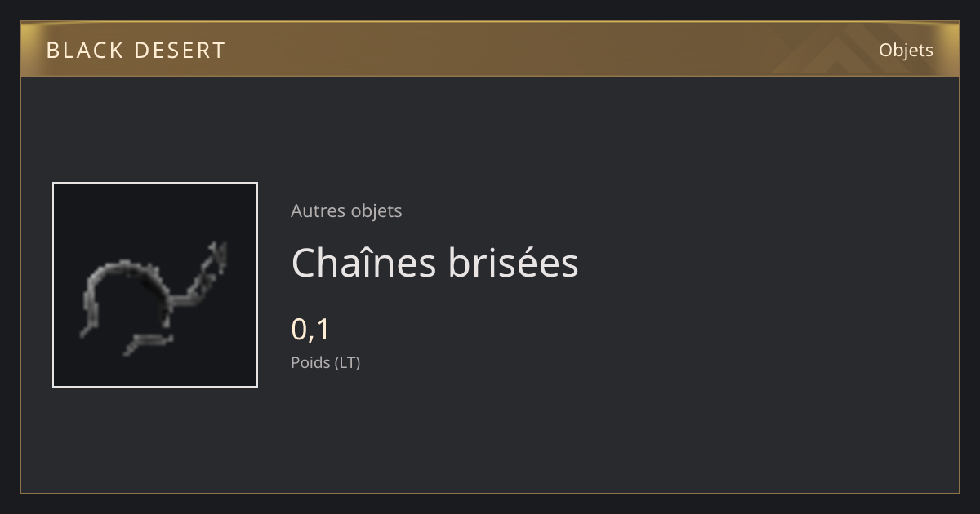Click the word Chaînes in the title
The height and width of the screenshot is (514, 980).
coord(363,263)
